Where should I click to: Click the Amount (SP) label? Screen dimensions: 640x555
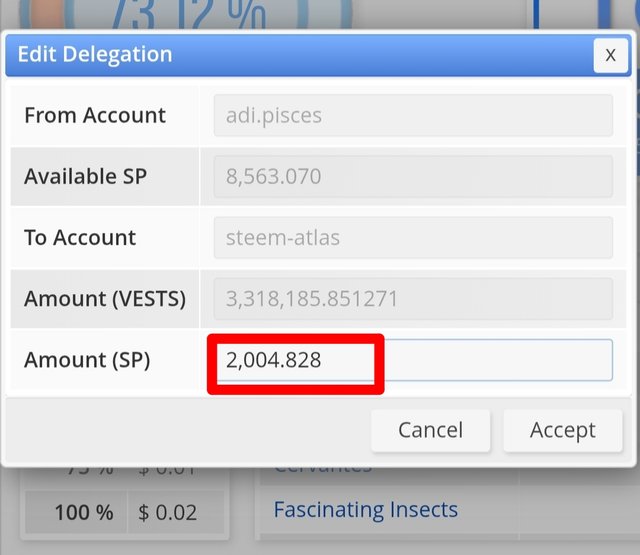[87, 360]
